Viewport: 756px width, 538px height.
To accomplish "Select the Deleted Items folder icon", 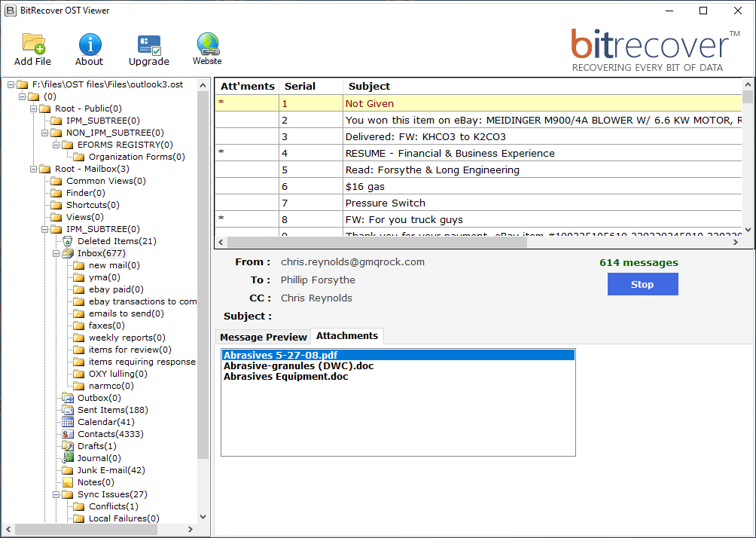I will click(x=68, y=241).
